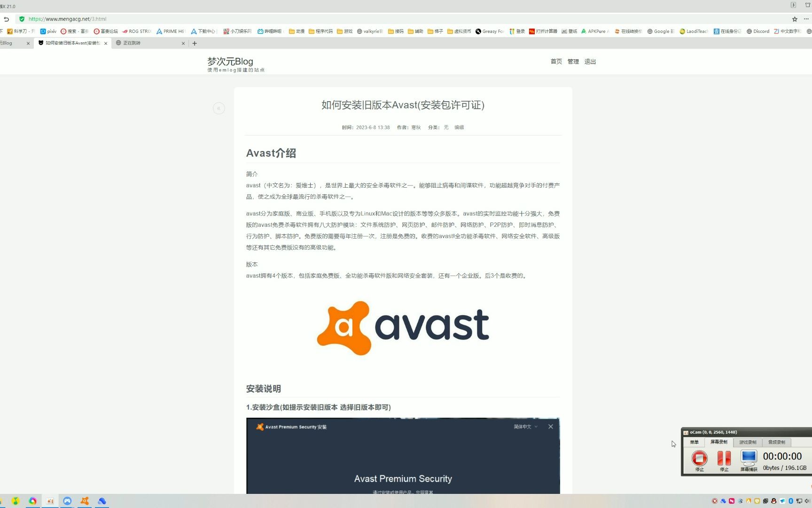
Task: Switch to the 如何安装旧版本Avast browser tab
Action: 73,43
